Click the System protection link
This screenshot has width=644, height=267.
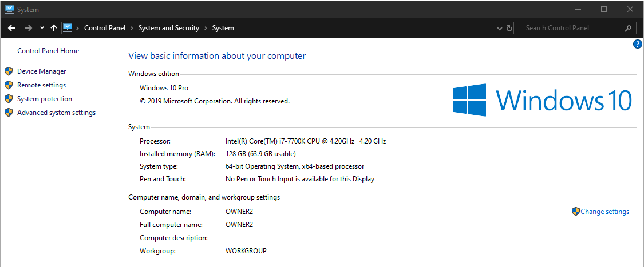[x=45, y=99]
